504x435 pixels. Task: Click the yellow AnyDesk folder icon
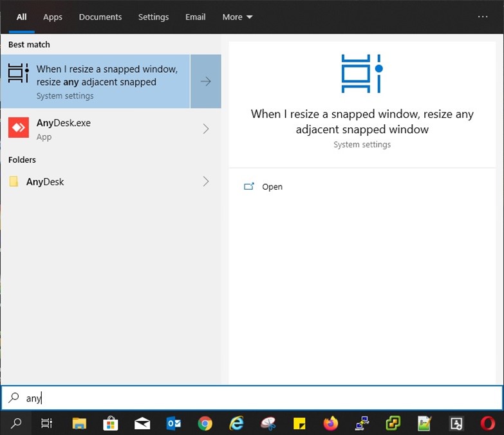click(x=14, y=181)
